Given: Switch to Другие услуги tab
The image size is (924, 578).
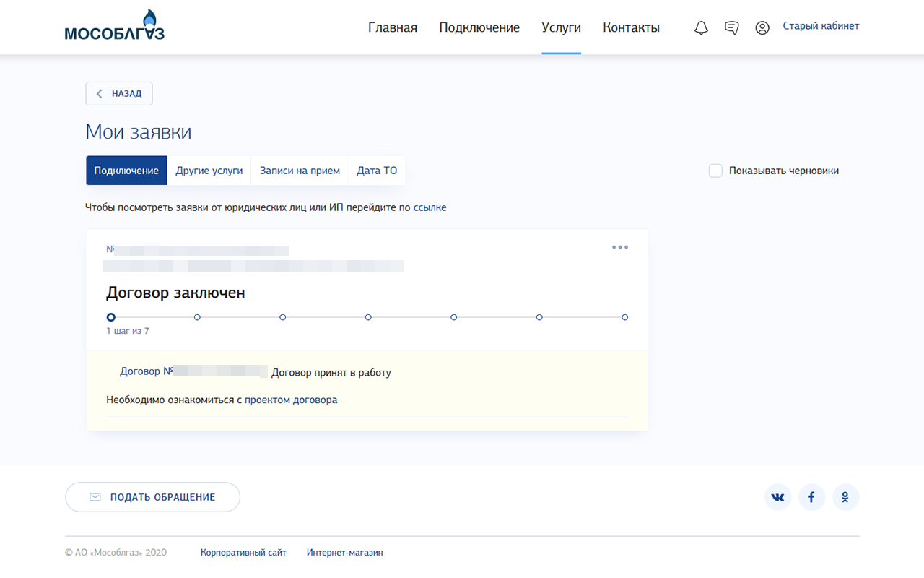Looking at the screenshot, I should coord(209,171).
